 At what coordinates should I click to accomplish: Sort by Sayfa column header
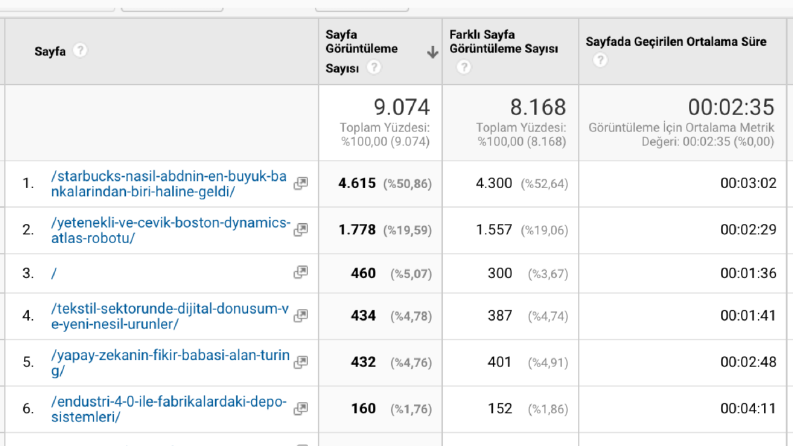50,51
